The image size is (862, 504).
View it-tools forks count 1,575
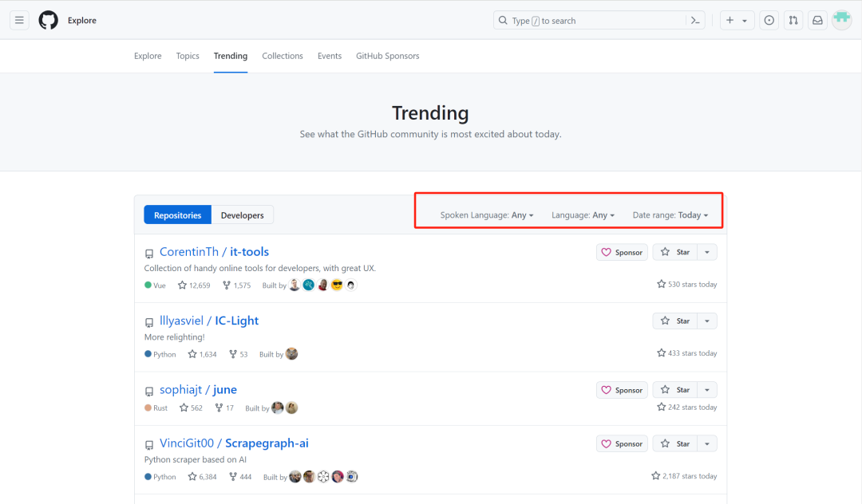[236, 285]
